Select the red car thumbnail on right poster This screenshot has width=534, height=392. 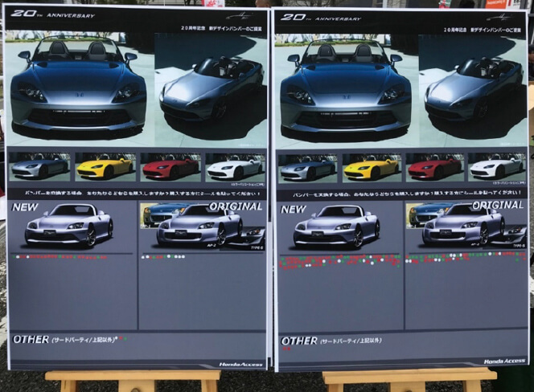tap(435, 168)
